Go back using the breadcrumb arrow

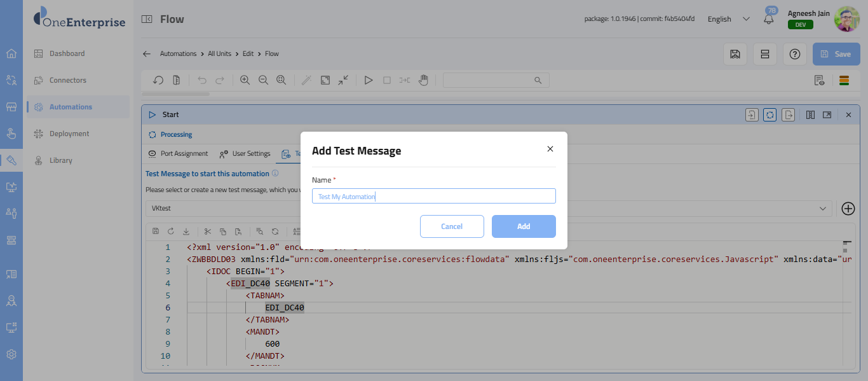click(147, 54)
